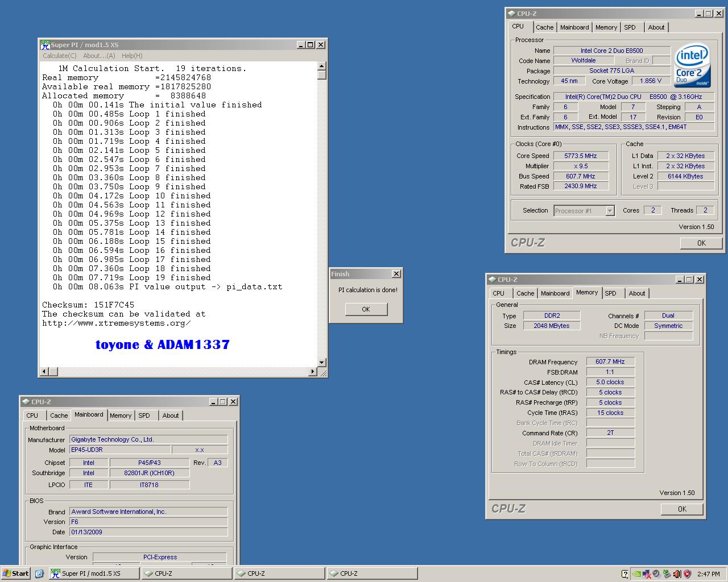Click the Manufacturer field Gigabyte Technology Co., Ltd.
Viewport: 728px width, 582px height.
click(x=148, y=439)
